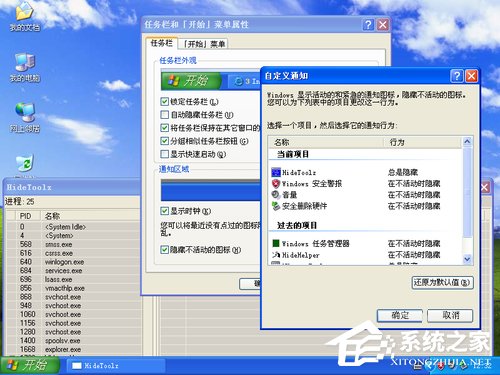The width and height of the screenshot is (500, 375).
Task: Close the 自定义通知 dialog
Action: tap(471, 76)
